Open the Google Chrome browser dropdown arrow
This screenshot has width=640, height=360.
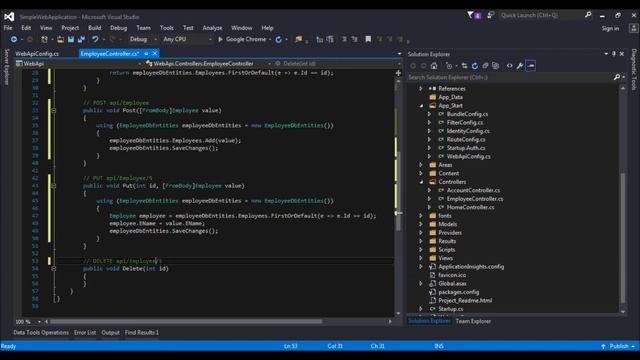pos(270,40)
